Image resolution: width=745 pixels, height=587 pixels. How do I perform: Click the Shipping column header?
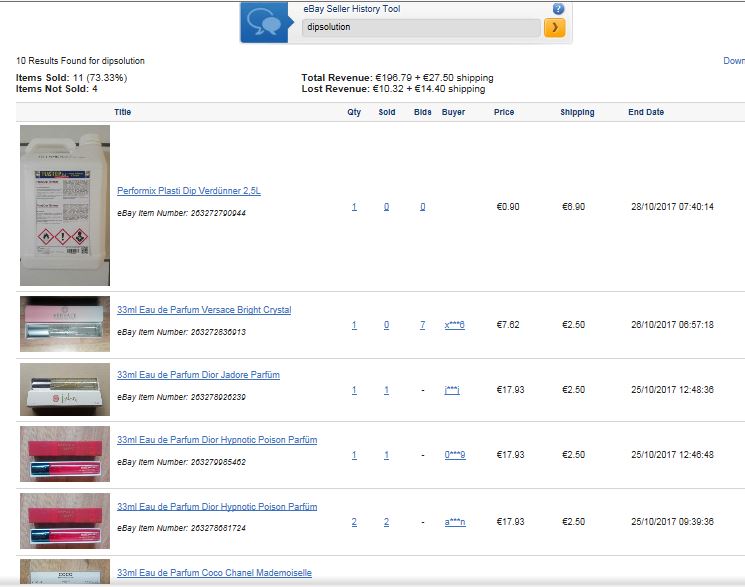577,112
